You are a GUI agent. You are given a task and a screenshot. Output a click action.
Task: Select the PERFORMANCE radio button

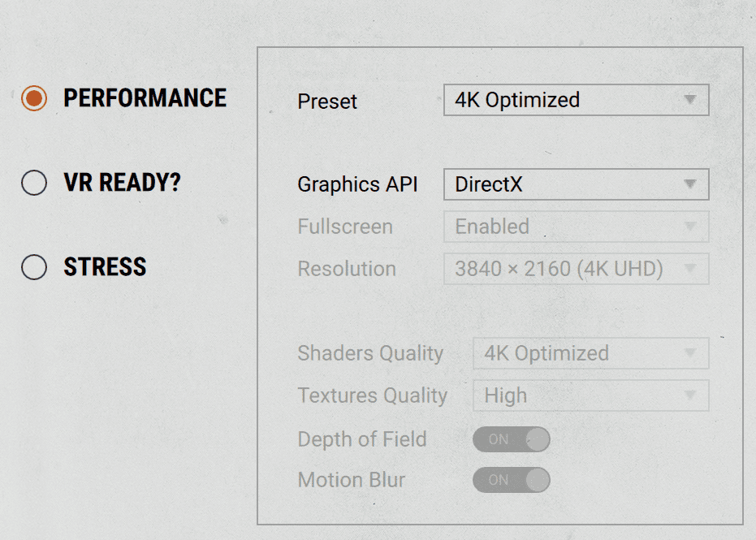click(x=34, y=99)
